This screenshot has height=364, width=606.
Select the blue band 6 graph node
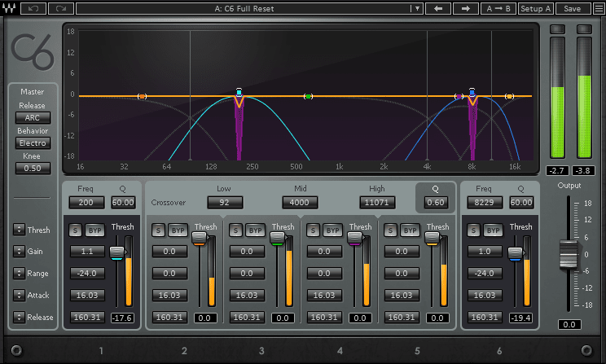coord(472,92)
